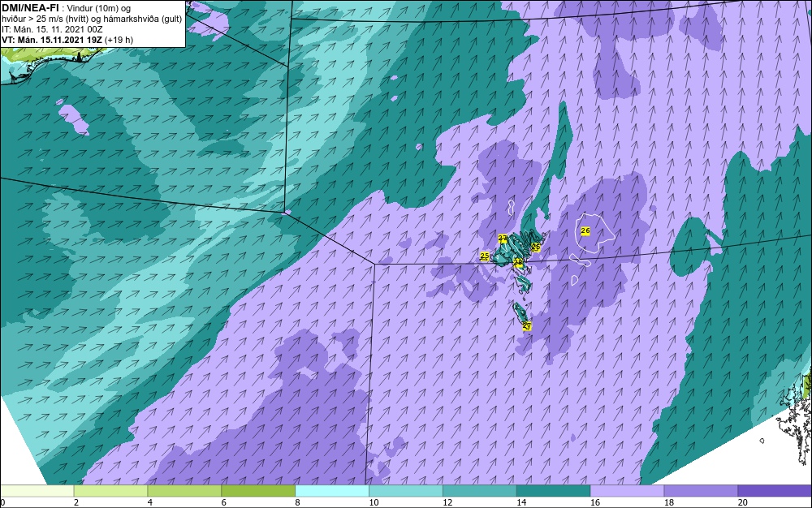This screenshot has width=812, height=508.
Task: Click legend scale number '20'
Action: click(x=743, y=502)
